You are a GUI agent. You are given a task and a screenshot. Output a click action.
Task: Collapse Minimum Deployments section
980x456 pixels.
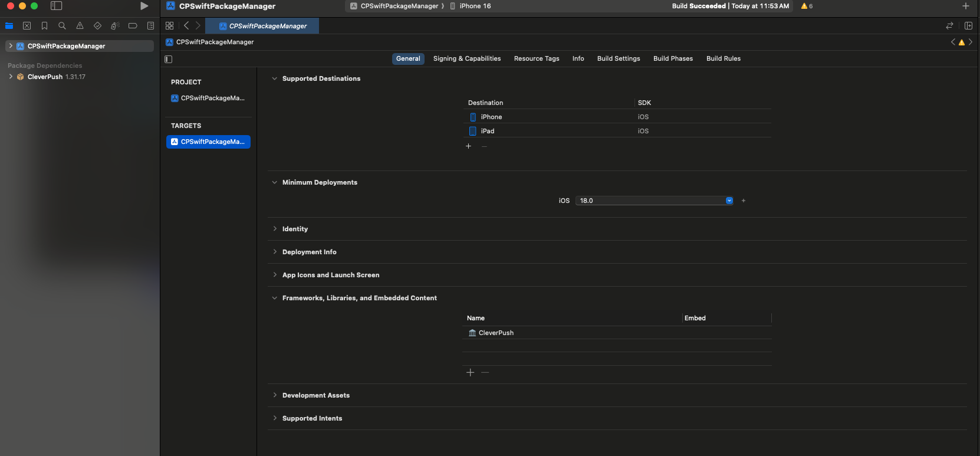[x=274, y=182]
